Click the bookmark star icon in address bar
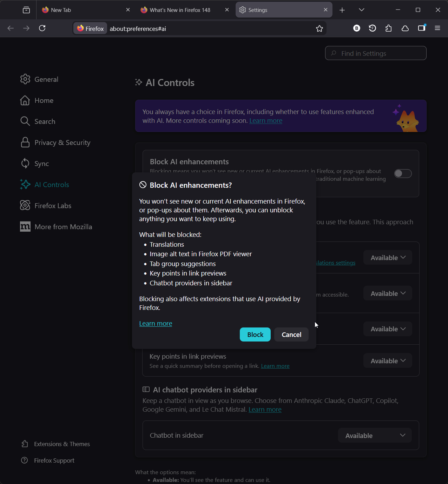 pos(319,29)
